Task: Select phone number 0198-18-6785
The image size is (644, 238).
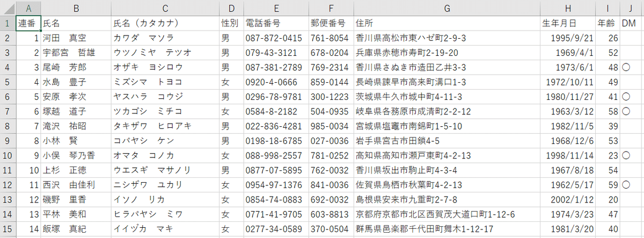Action: pos(276,141)
